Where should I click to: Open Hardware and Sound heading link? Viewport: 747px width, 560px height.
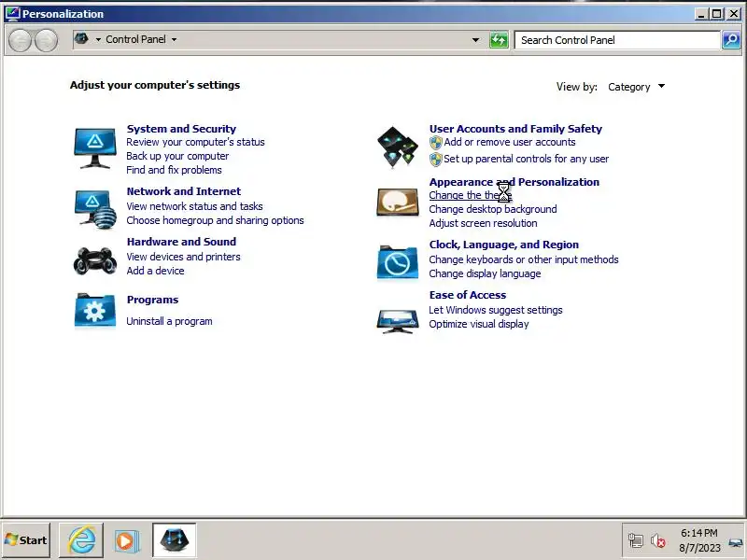pyautogui.click(x=181, y=242)
